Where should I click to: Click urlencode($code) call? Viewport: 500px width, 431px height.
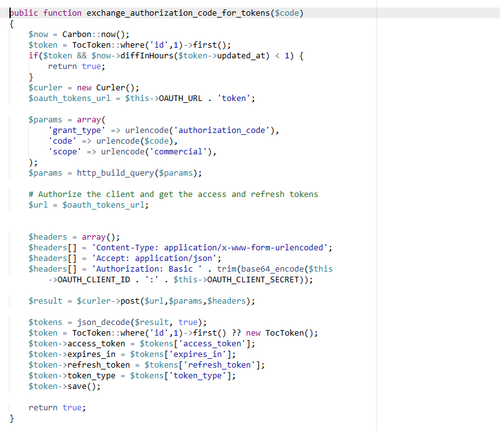tap(134, 141)
